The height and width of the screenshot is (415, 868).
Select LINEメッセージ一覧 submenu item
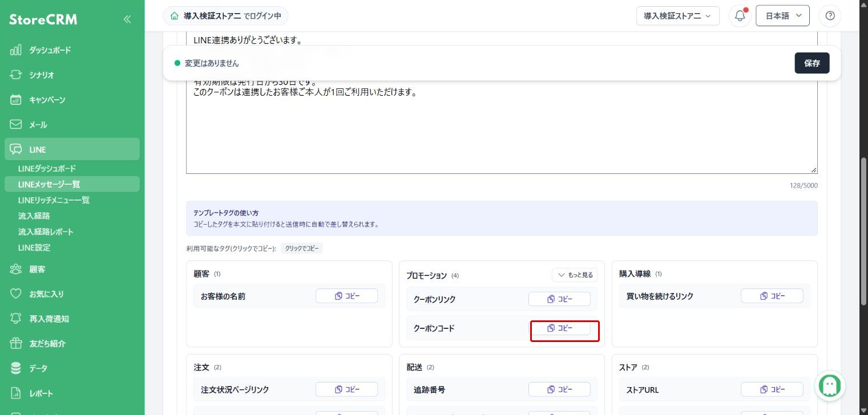point(72,184)
